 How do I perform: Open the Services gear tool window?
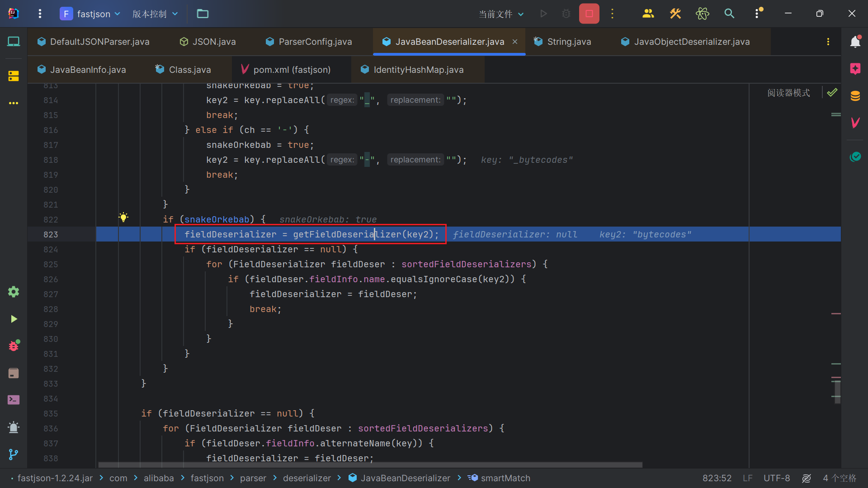point(14,292)
